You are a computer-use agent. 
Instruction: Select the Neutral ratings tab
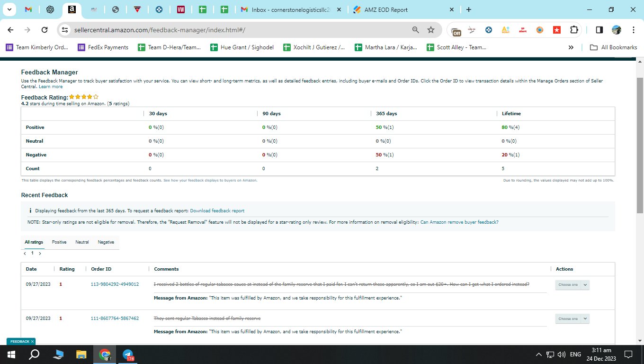(x=82, y=242)
